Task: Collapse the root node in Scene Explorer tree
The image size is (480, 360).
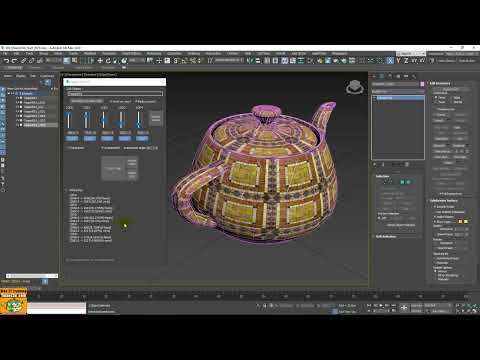Action: pyautogui.click(x=9, y=94)
